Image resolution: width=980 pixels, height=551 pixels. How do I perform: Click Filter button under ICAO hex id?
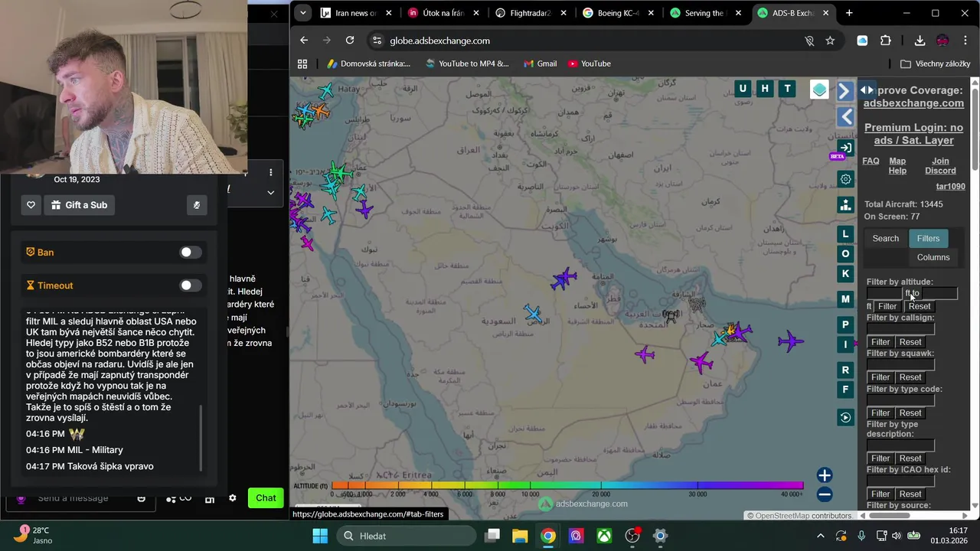click(880, 494)
